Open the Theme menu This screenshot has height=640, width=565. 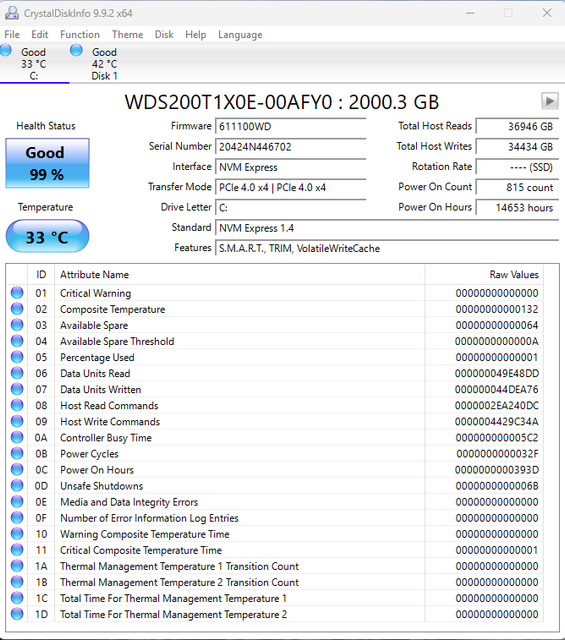pyautogui.click(x=127, y=35)
